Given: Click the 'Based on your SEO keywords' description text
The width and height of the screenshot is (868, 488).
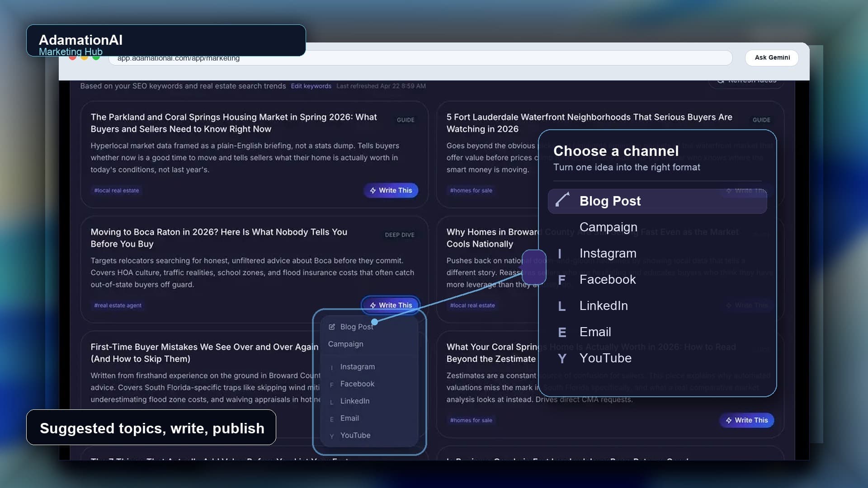Looking at the screenshot, I should (x=183, y=86).
